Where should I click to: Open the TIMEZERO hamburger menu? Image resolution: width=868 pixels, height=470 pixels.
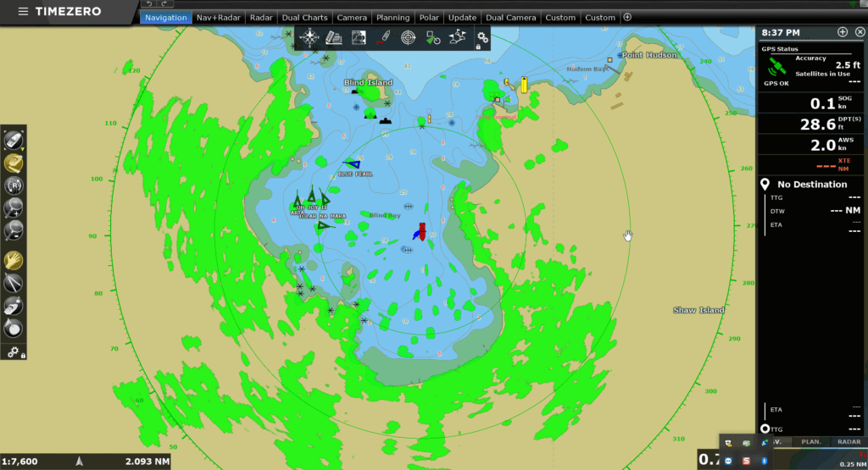pos(23,12)
